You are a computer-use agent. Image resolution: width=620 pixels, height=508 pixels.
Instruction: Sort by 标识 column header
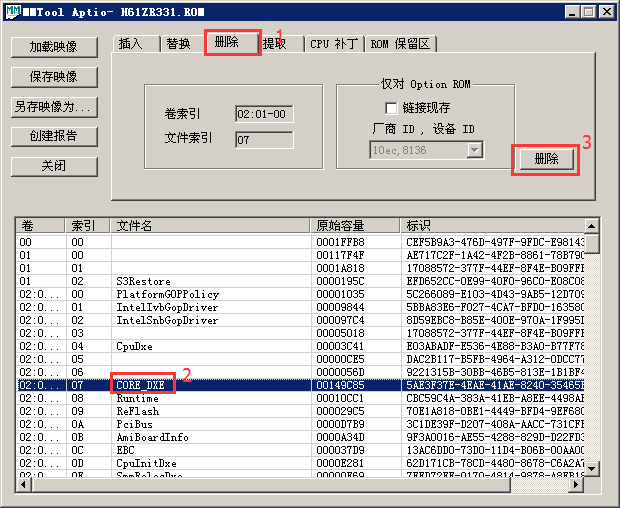tap(492, 226)
